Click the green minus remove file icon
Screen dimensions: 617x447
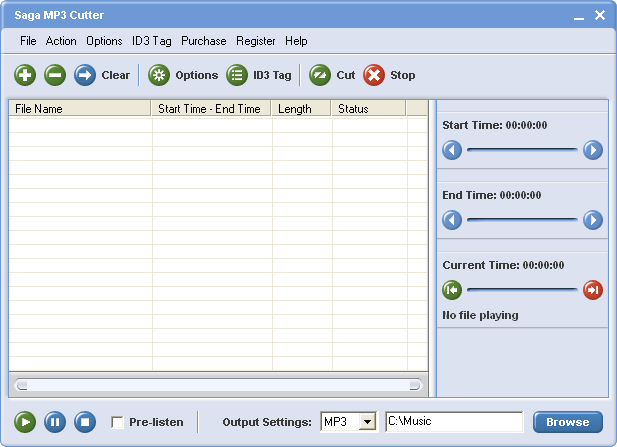click(x=55, y=75)
